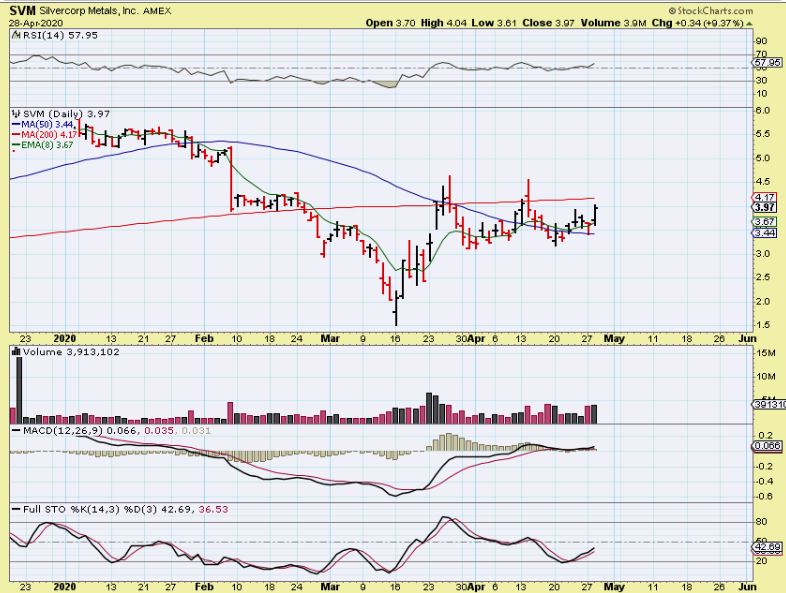Click the green up-arrow beside Chg +9.37%
786x593 pixels.
pos(749,24)
